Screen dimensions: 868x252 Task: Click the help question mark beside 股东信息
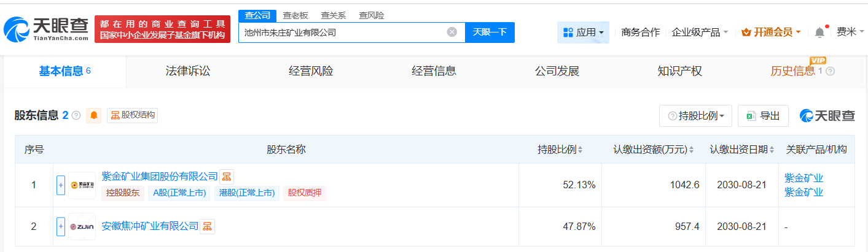point(76,115)
